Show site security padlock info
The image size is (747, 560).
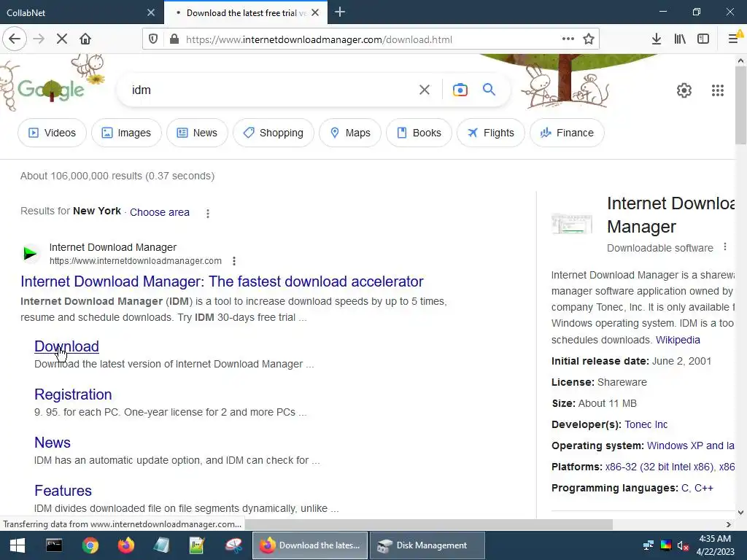pos(174,39)
